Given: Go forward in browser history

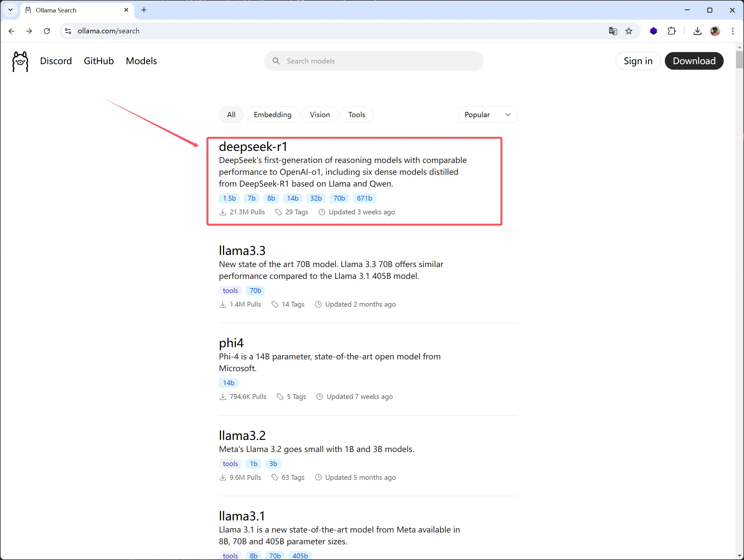Looking at the screenshot, I should (x=29, y=31).
